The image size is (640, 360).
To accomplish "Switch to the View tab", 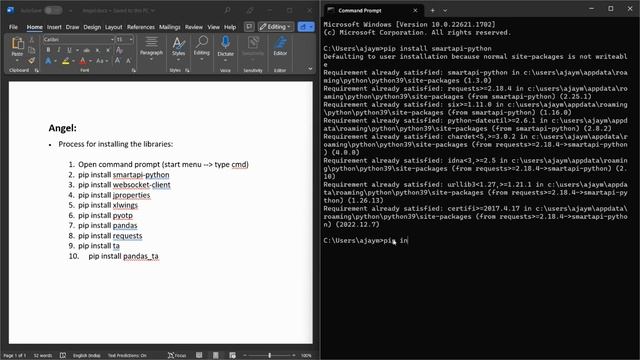I will pyautogui.click(x=213, y=27).
